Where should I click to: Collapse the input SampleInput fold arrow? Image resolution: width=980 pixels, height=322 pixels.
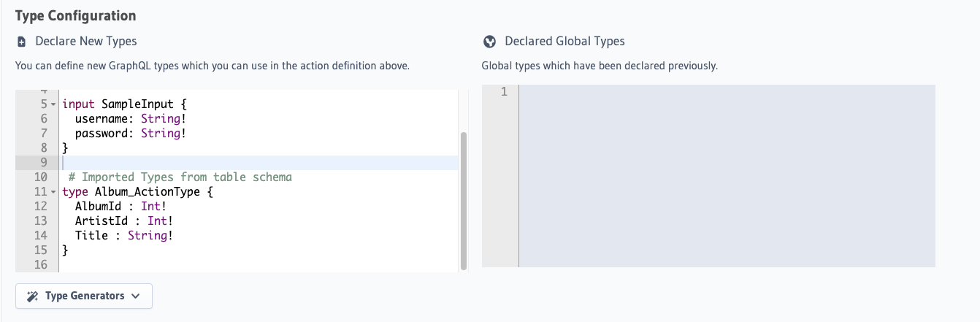(53, 104)
